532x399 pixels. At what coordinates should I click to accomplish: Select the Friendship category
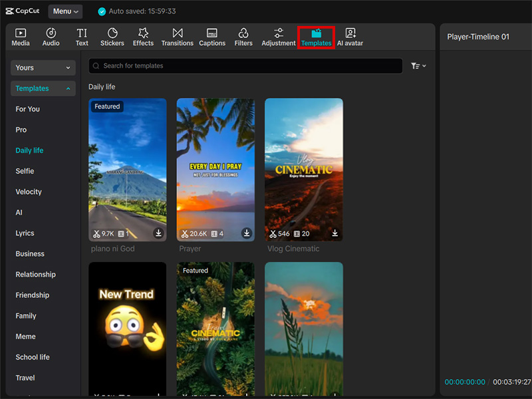point(33,295)
